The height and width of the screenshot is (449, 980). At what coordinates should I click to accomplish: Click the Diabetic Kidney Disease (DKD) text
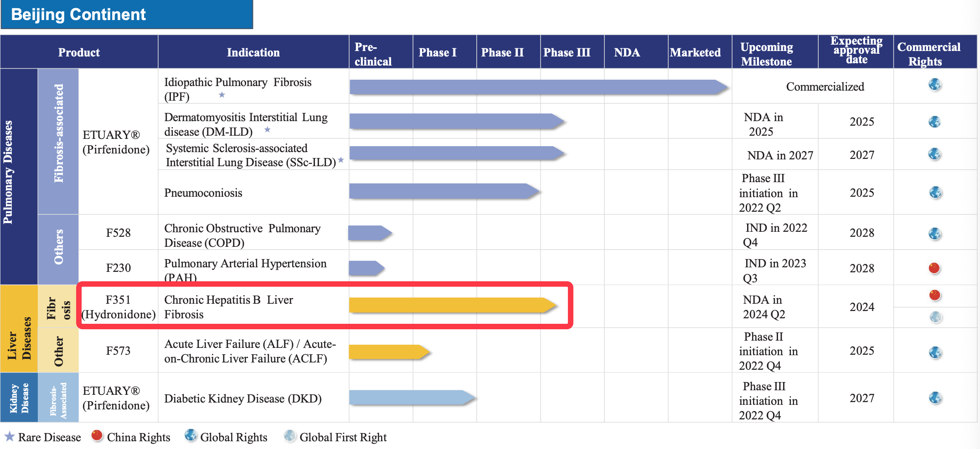click(x=243, y=398)
